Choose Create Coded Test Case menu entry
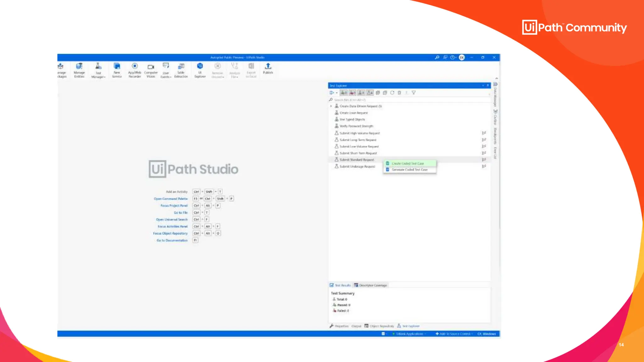Screen dimensions: 644x362 (x=408, y=163)
